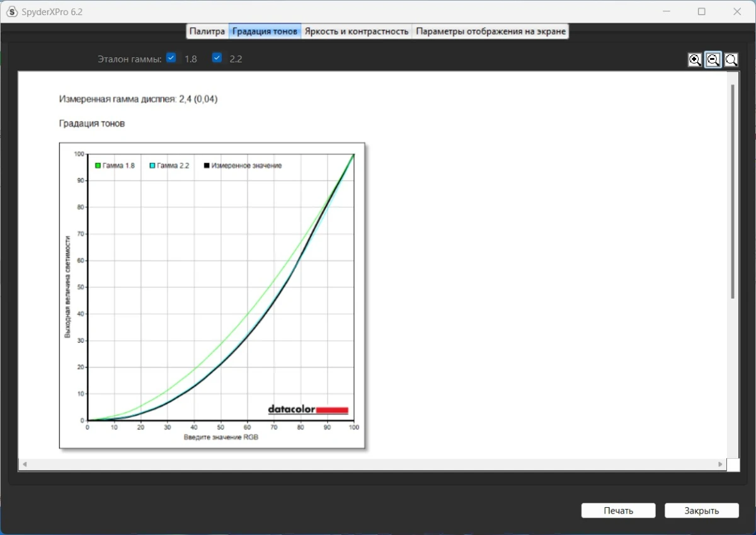Click the reset zoom magnifier icon

[731, 60]
